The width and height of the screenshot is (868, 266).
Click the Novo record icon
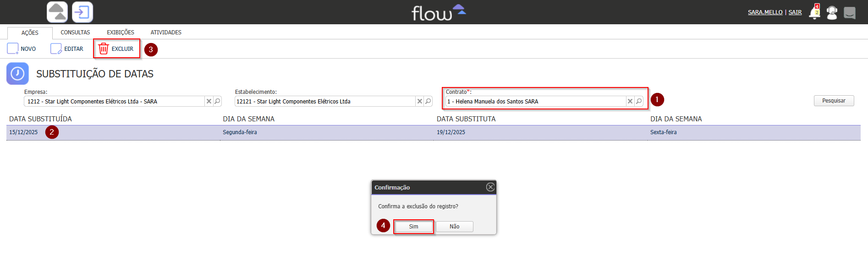[x=13, y=49]
